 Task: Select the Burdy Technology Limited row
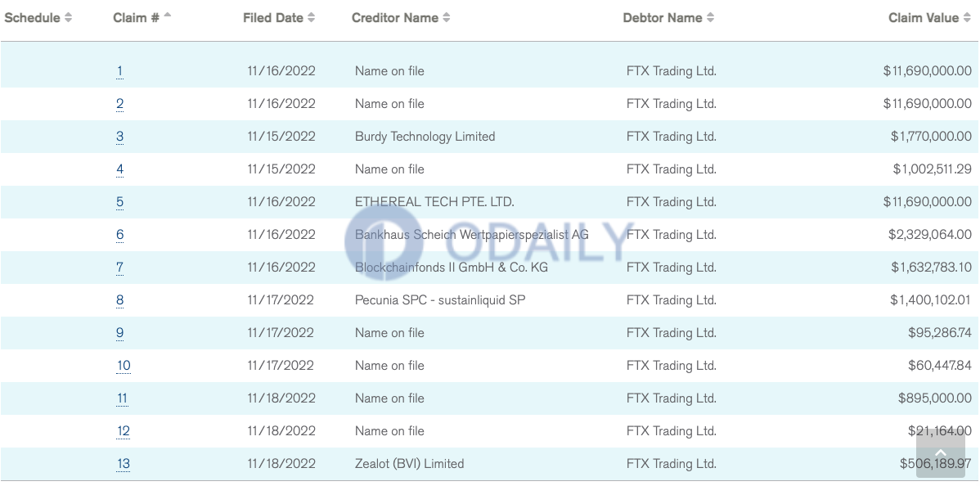[490, 137]
